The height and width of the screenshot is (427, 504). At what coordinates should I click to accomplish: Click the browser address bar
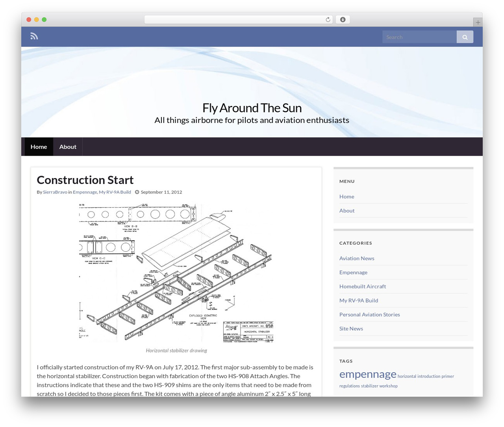[238, 20]
